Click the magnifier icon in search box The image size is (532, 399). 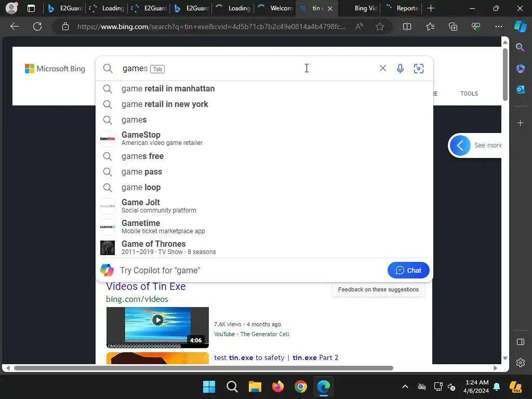click(x=108, y=69)
